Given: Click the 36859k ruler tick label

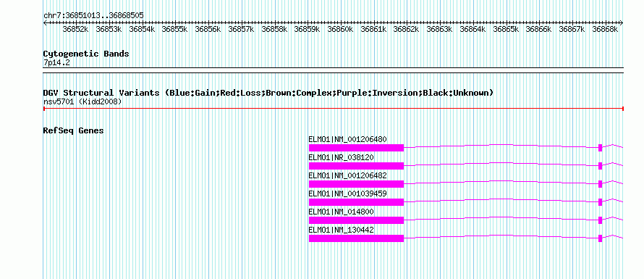Looking at the screenshot, I should pyautogui.click(x=308, y=29).
